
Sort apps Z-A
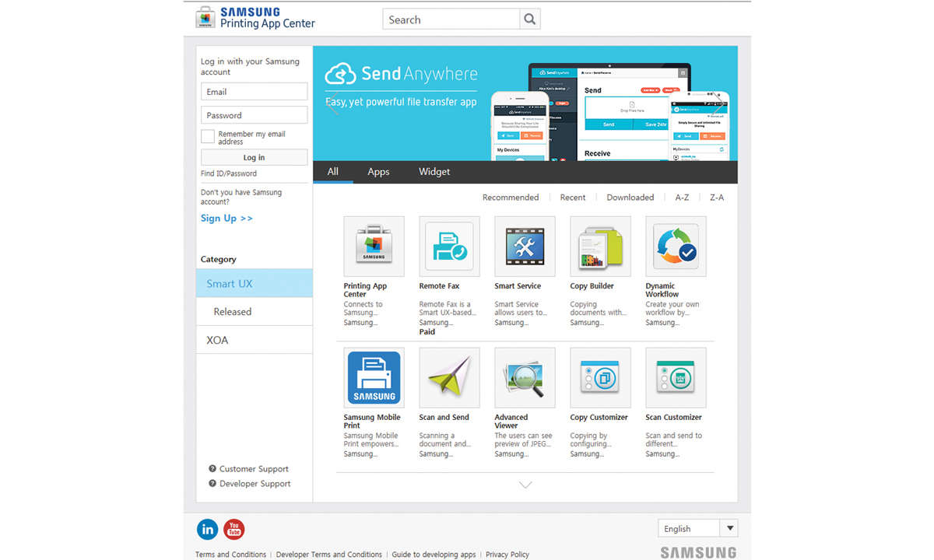pyautogui.click(x=717, y=198)
